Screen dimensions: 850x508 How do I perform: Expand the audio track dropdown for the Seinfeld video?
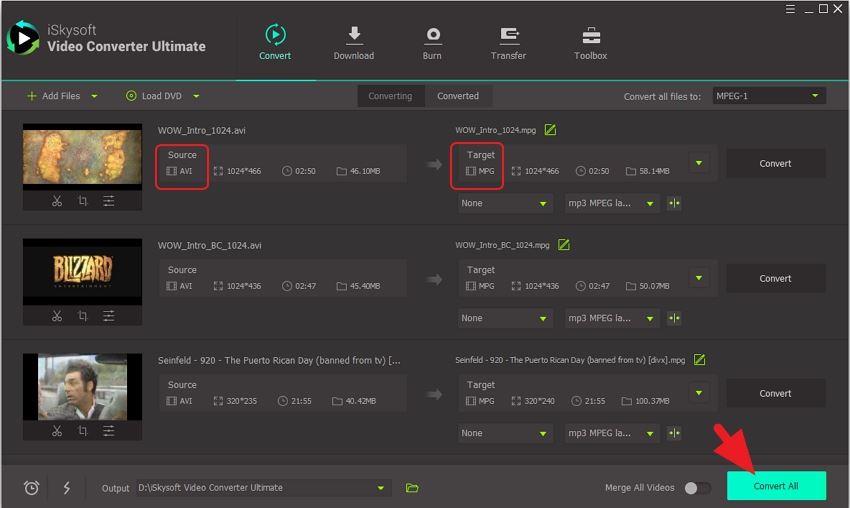point(611,433)
